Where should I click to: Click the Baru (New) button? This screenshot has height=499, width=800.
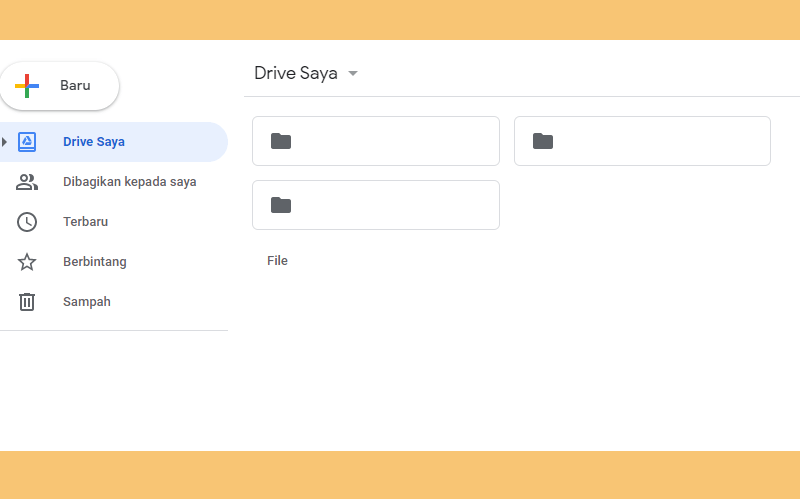[x=59, y=86]
